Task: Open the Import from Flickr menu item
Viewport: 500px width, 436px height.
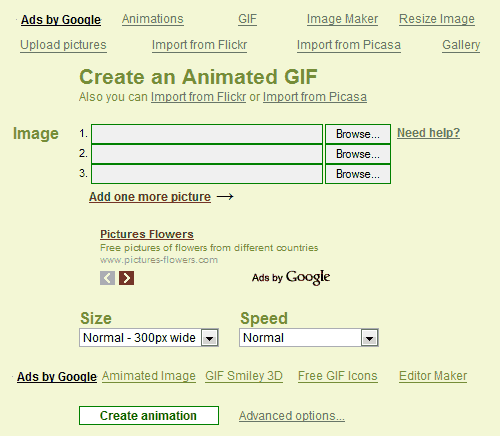Action: click(200, 45)
